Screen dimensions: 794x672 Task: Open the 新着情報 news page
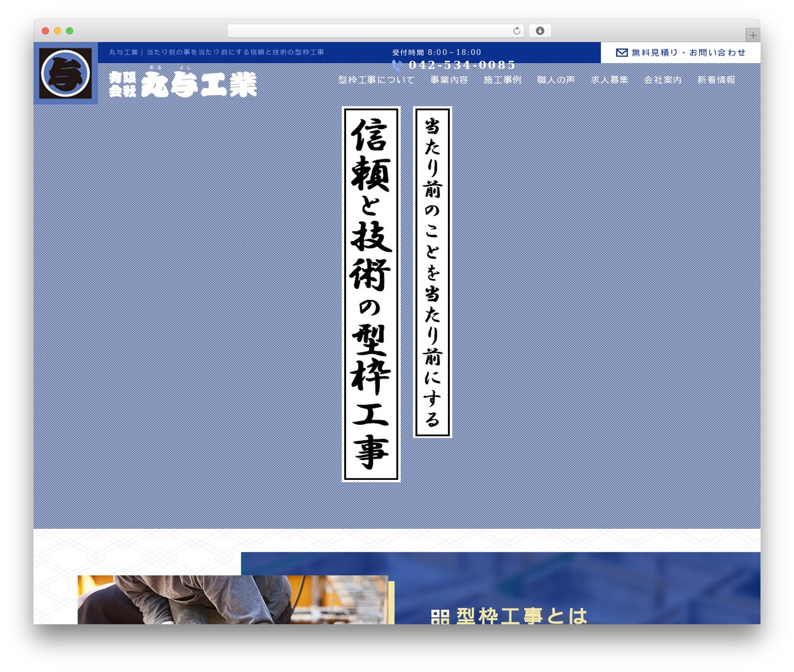tap(716, 80)
